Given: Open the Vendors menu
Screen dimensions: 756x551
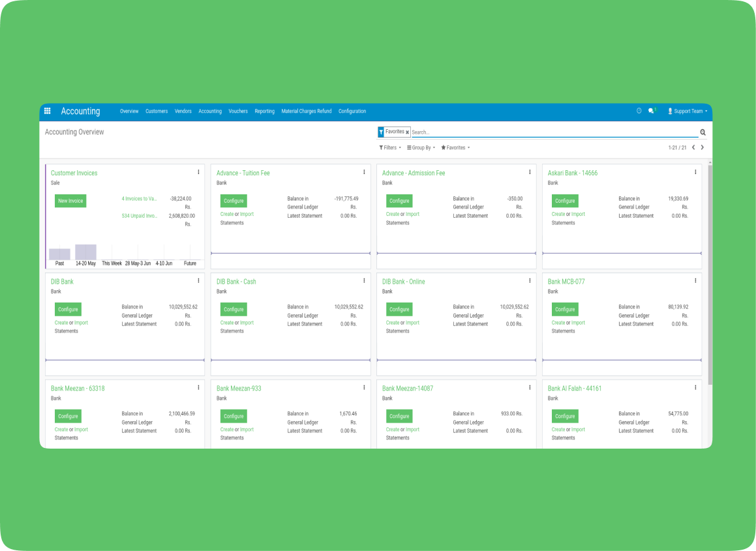Looking at the screenshot, I should (183, 112).
